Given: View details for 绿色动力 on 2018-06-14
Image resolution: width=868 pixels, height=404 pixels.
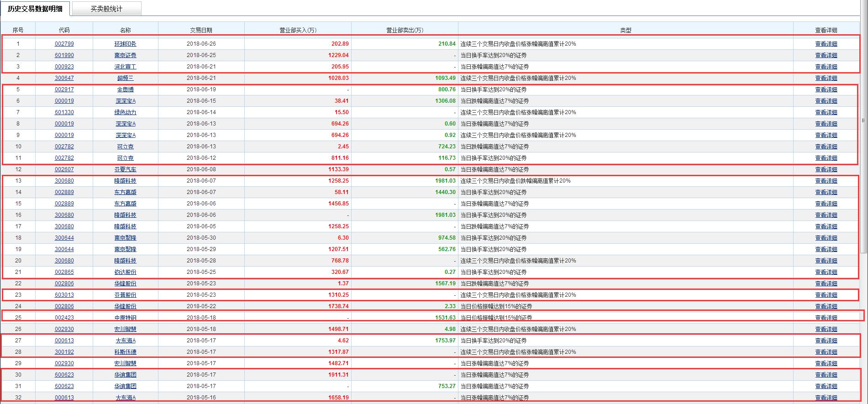Looking at the screenshot, I should point(826,112).
